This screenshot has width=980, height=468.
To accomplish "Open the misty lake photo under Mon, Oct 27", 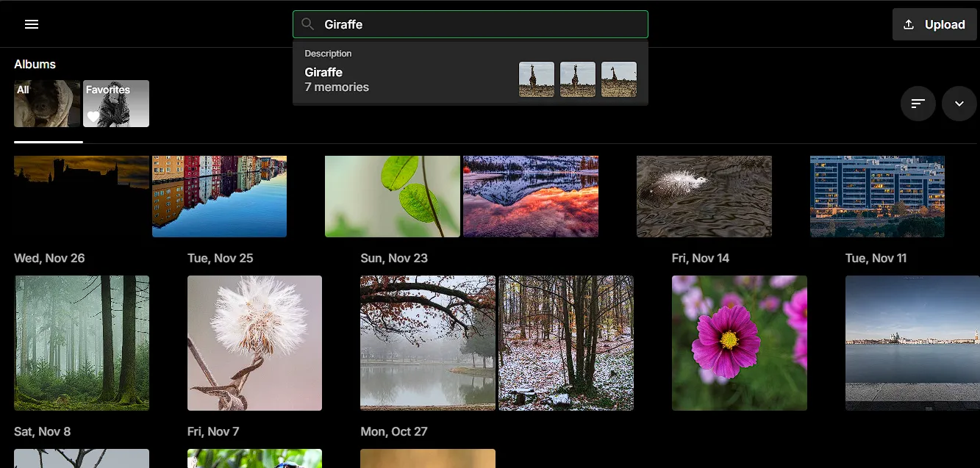I will [427, 343].
